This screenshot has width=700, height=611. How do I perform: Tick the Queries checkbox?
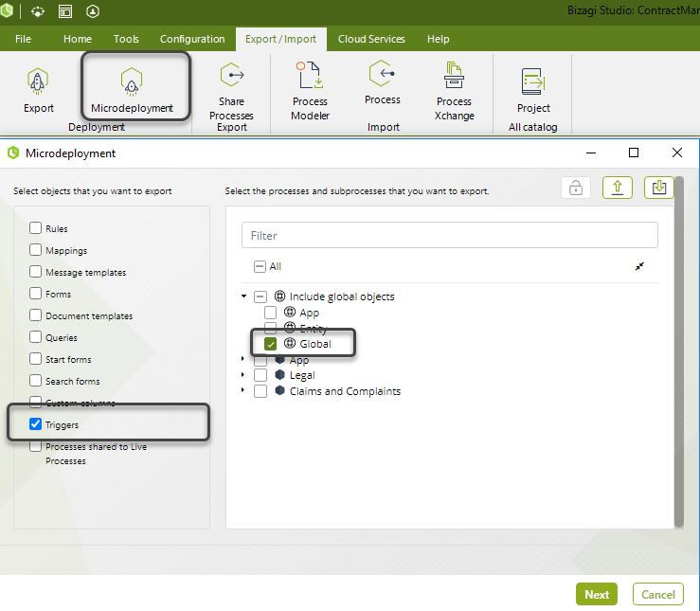tap(35, 337)
